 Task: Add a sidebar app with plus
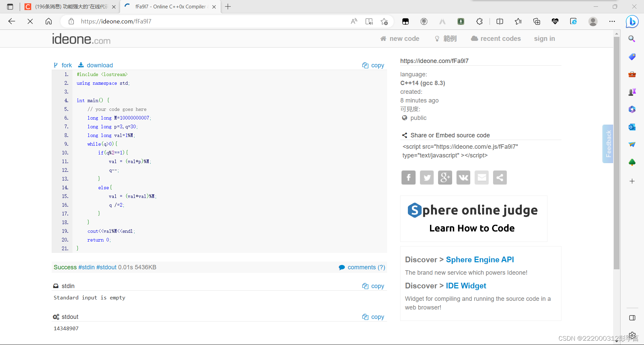632,181
